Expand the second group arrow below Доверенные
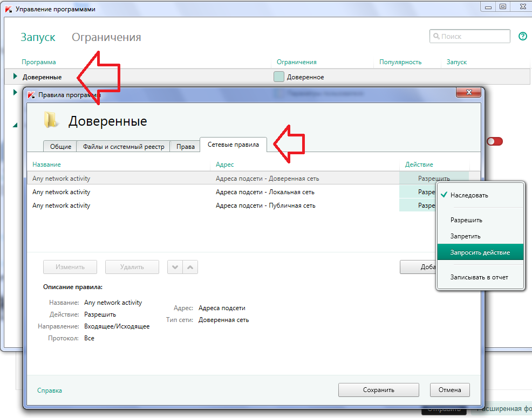This screenshot has width=532, height=418. [x=15, y=92]
